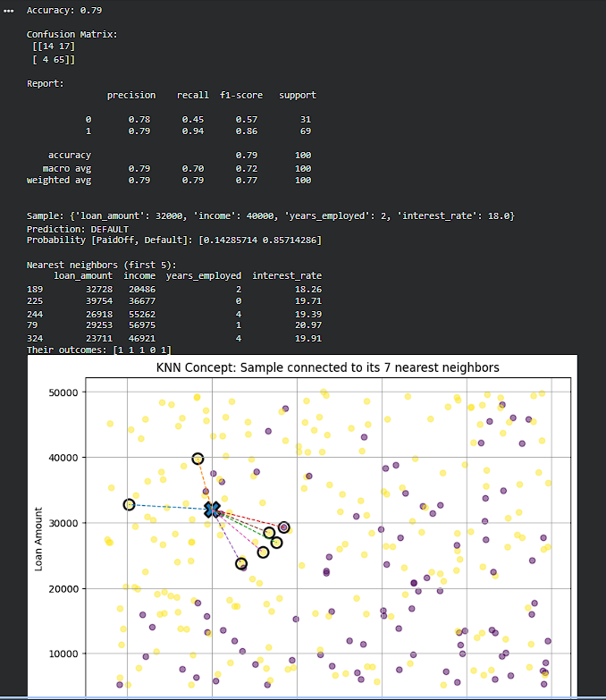Click support value 69
606x700 pixels.
306,131
